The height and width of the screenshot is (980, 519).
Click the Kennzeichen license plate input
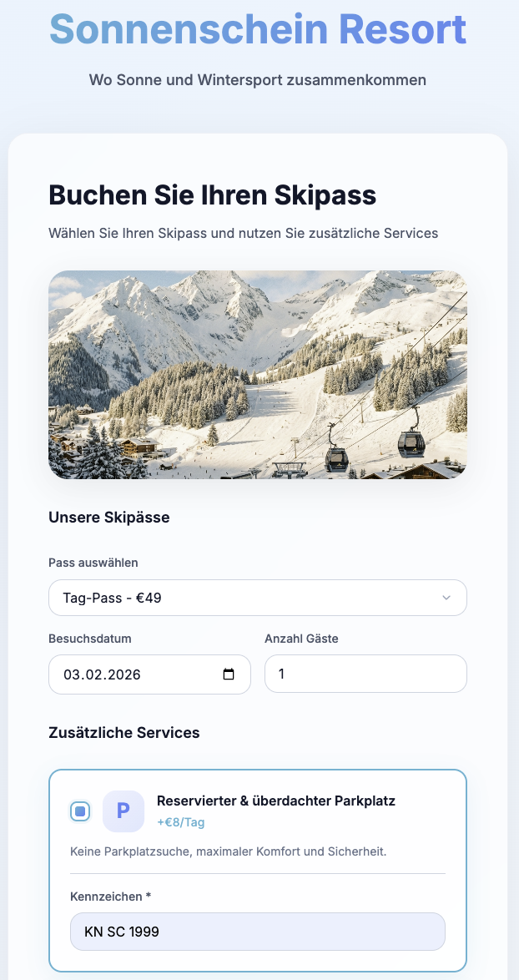coord(258,931)
